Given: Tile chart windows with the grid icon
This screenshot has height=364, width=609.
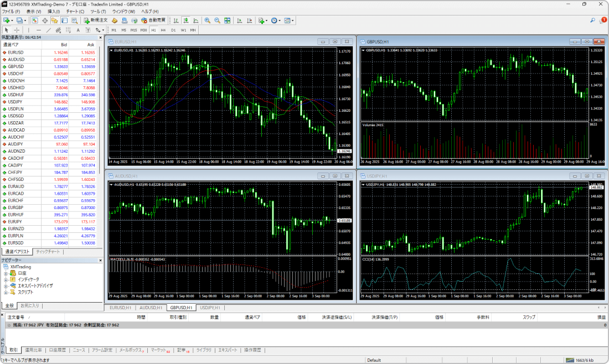Looking at the screenshot, I should click(227, 20).
